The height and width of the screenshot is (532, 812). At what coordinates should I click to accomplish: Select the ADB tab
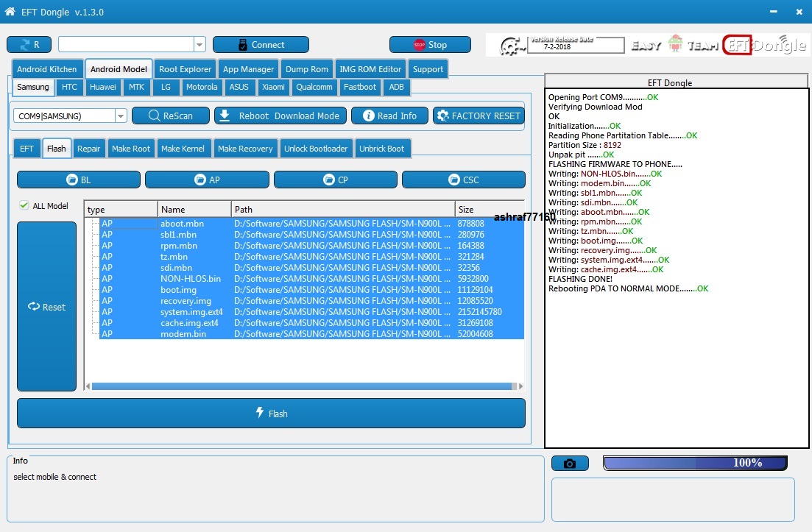pos(396,87)
